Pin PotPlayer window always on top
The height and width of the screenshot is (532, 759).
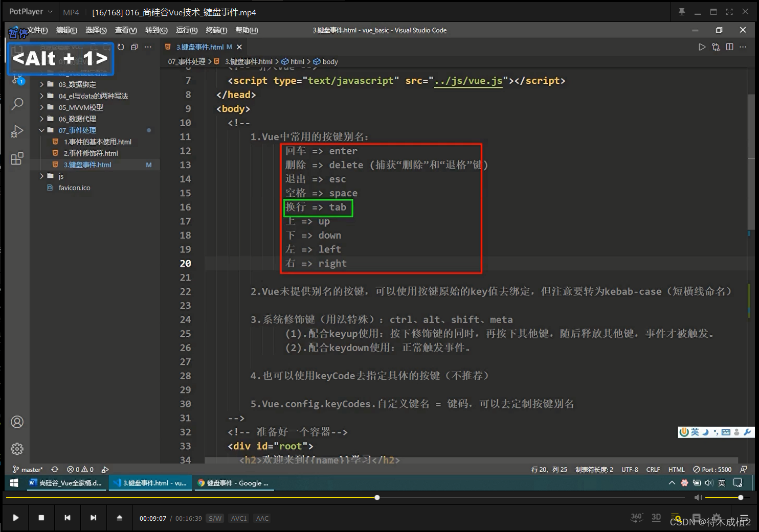point(682,12)
